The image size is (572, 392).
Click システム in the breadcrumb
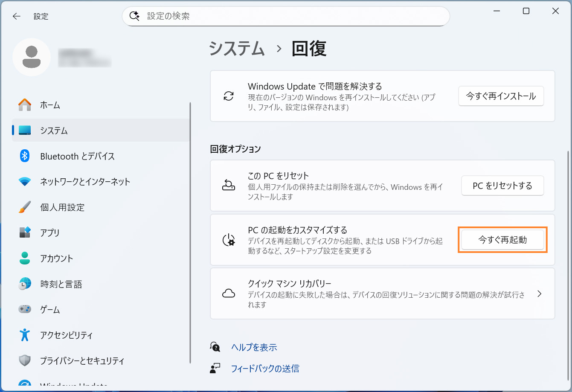point(237,49)
